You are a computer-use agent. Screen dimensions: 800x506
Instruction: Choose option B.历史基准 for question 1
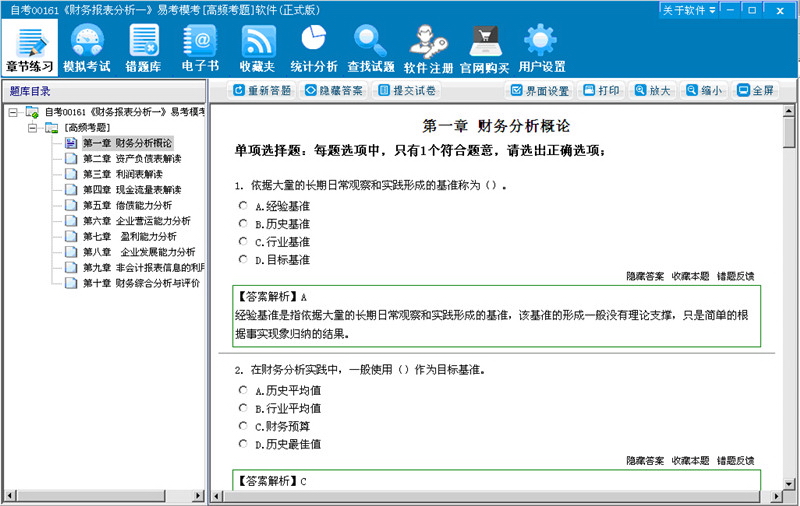[243, 223]
